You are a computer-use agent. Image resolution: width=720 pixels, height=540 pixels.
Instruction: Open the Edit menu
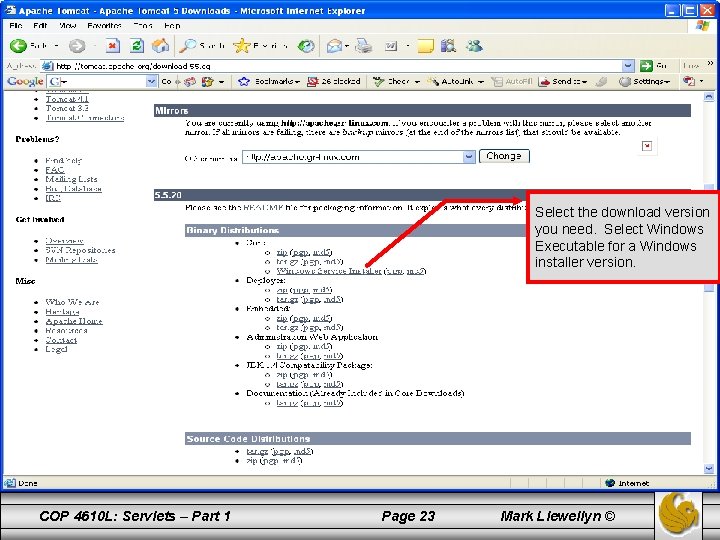[40, 26]
